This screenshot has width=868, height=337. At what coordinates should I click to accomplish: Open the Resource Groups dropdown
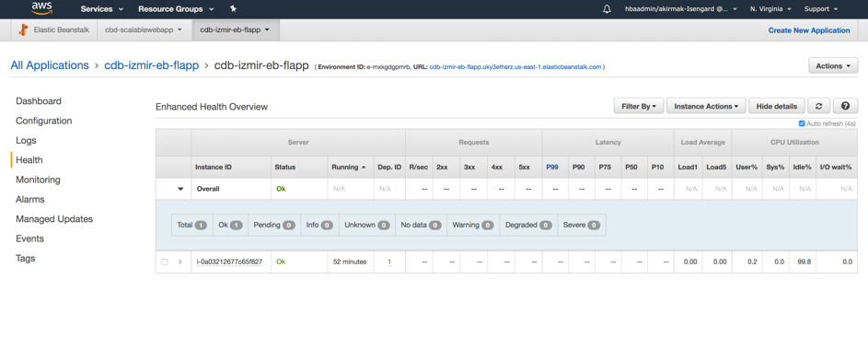177,9
